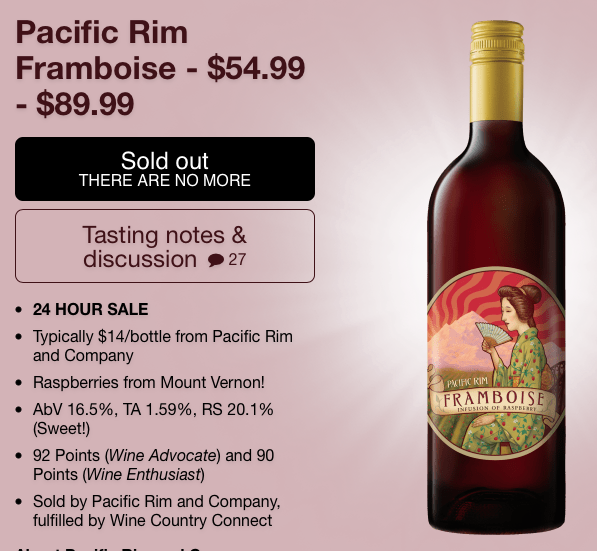The width and height of the screenshot is (597, 551).
Task: Click the Sold out button
Action: [165, 169]
